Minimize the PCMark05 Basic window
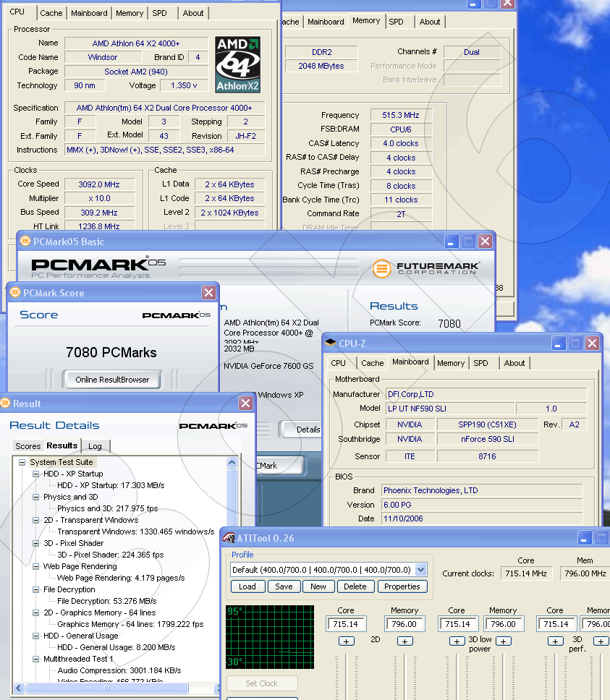Viewport: 610px width, 700px height. [451, 242]
